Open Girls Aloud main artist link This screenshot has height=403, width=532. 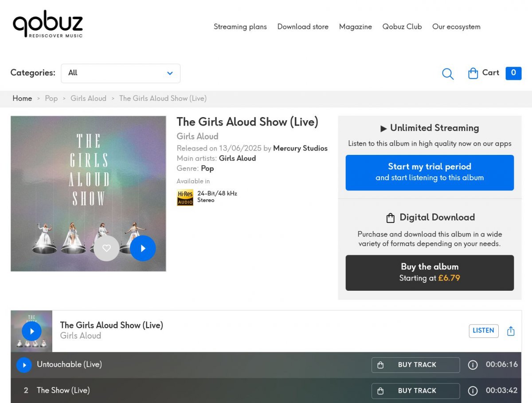(237, 158)
